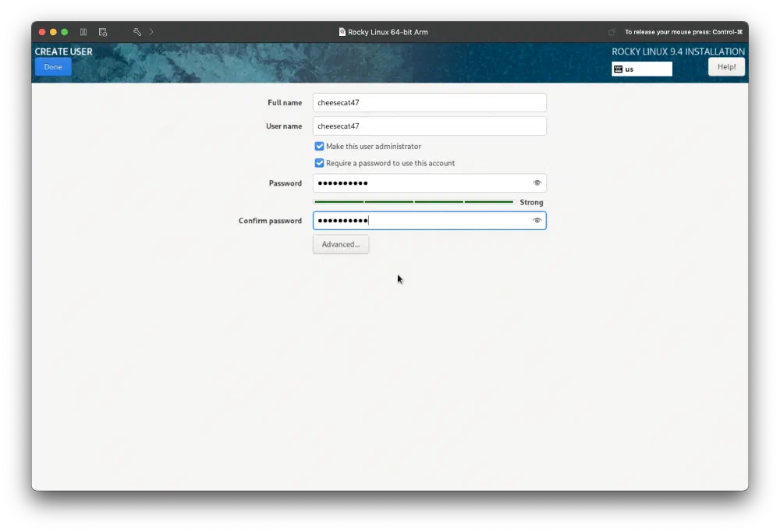
Task: Toggle visibility of the Confirm password field
Action: tap(537, 220)
